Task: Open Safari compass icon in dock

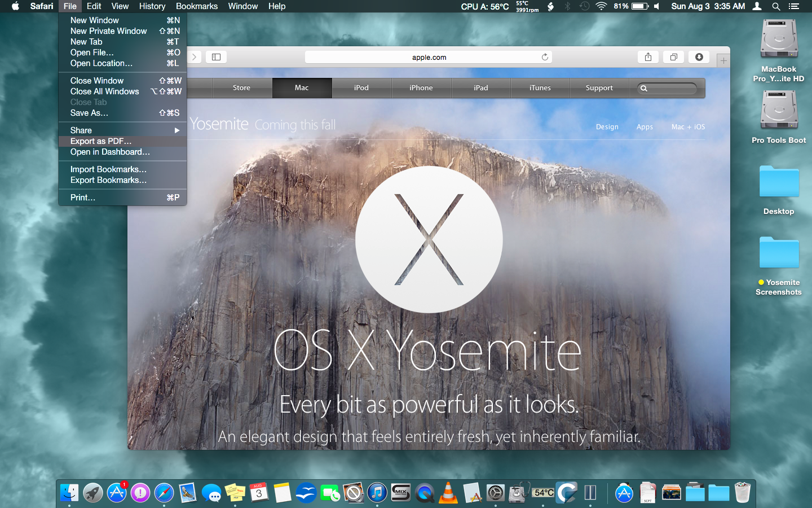Action: point(164,493)
